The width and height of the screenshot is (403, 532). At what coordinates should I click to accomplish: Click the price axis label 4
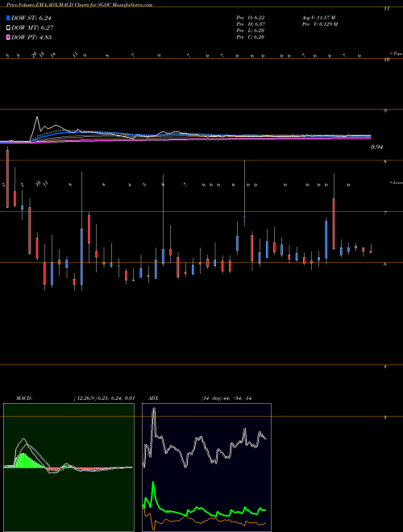click(x=385, y=367)
